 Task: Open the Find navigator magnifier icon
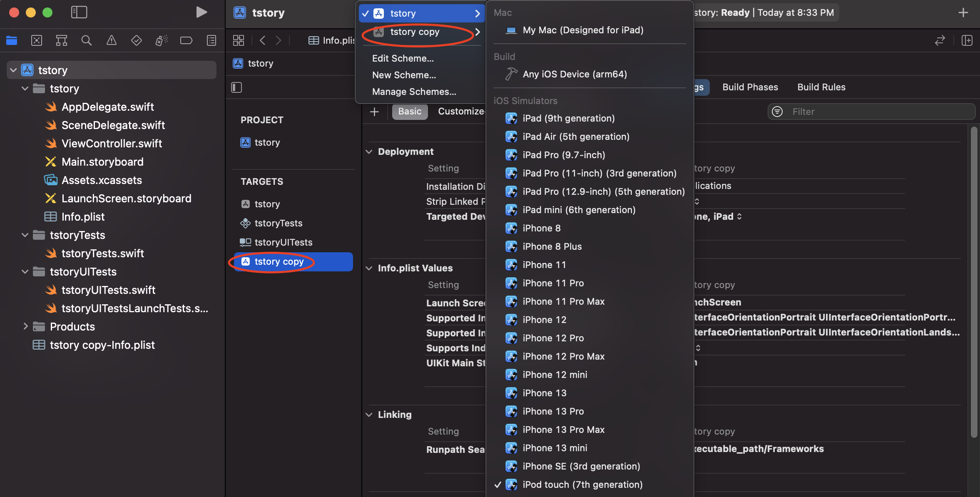click(86, 40)
